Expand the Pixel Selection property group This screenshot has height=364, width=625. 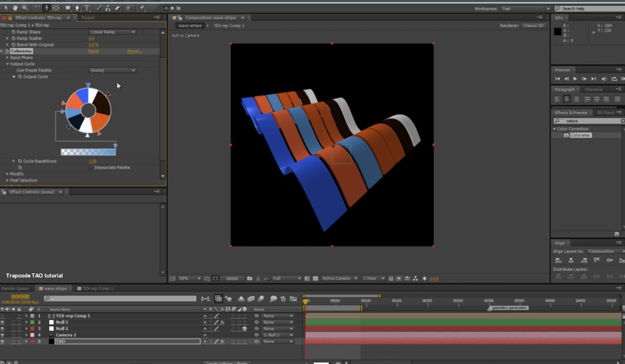click(7, 180)
